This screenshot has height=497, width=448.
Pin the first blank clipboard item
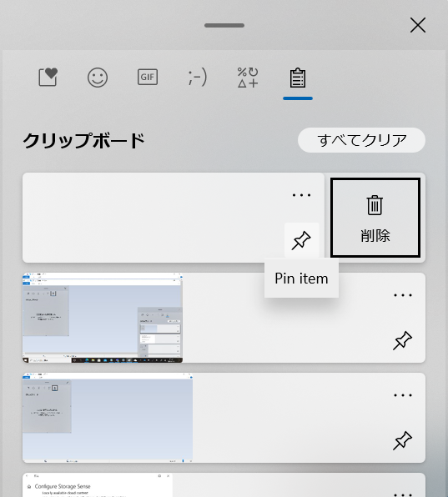coord(301,240)
